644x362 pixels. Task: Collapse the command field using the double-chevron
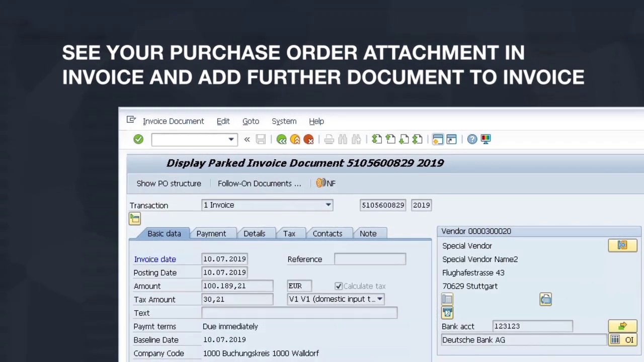point(247,139)
